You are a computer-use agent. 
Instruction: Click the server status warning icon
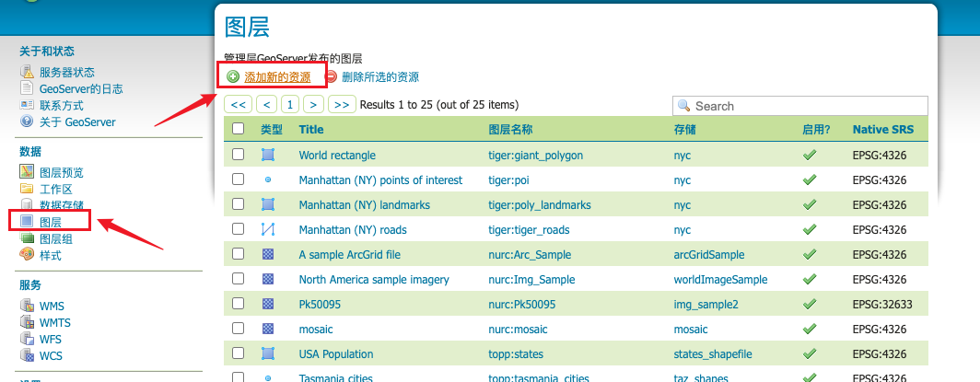click(x=27, y=72)
